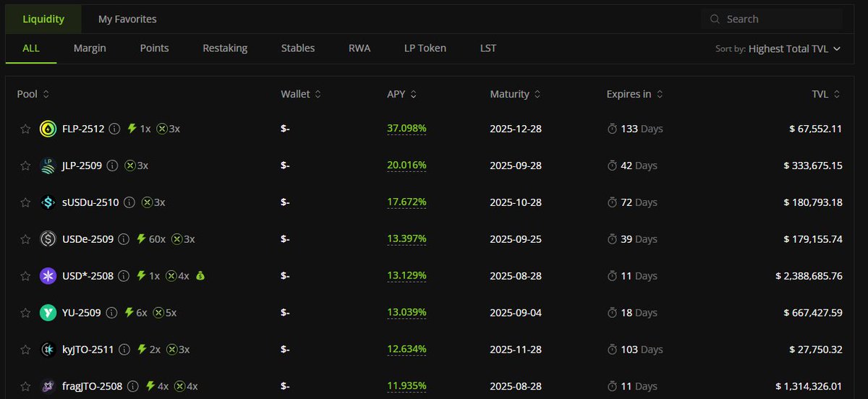Click the sUSDu-2510 token icon
Screen dimensions: 868x399
48,202
